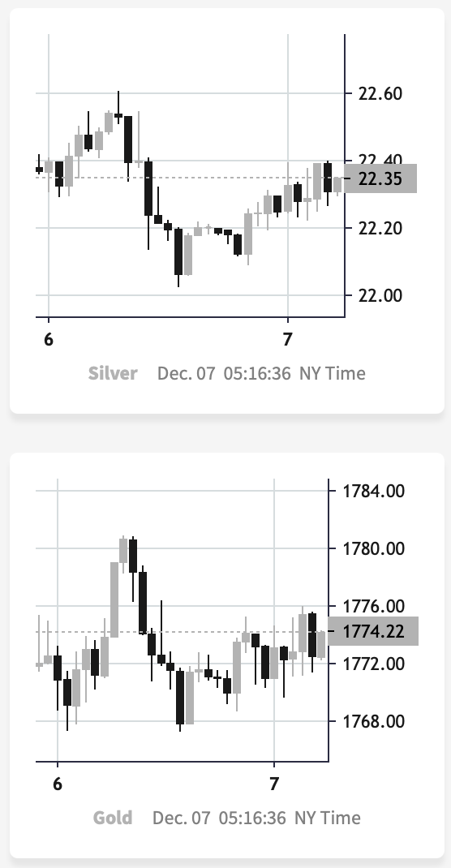Select day 6 marker on Silver time axis

pyautogui.click(x=49, y=339)
